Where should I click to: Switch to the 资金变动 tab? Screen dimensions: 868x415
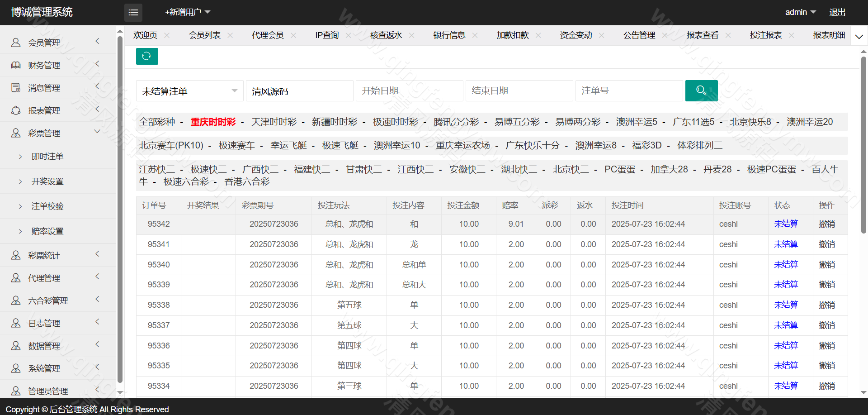click(576, 35)
